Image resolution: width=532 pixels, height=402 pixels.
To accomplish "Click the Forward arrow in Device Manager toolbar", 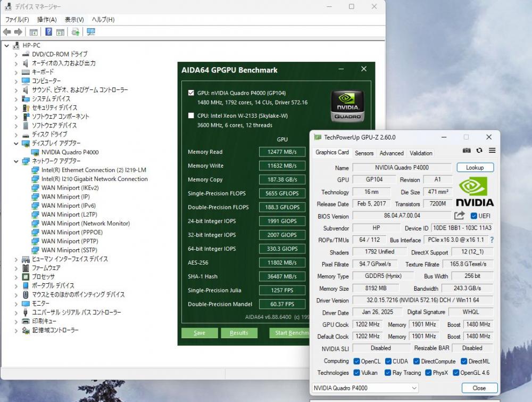I will point(18,32).
